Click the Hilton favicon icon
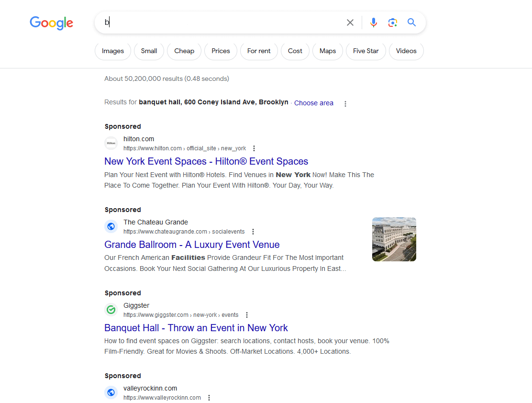 coord(111,143)
